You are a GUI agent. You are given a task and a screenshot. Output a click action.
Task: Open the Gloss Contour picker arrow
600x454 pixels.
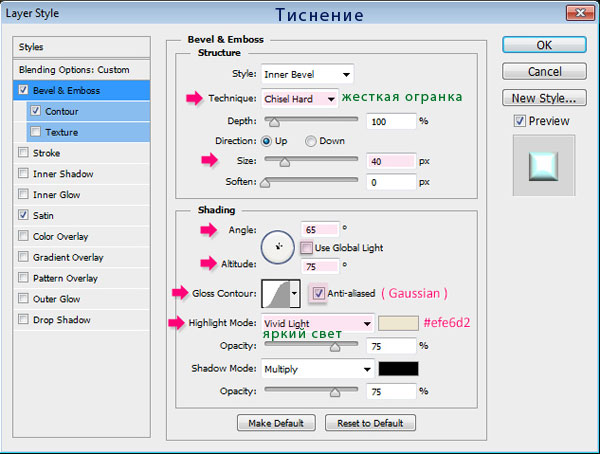click(295, 294)
